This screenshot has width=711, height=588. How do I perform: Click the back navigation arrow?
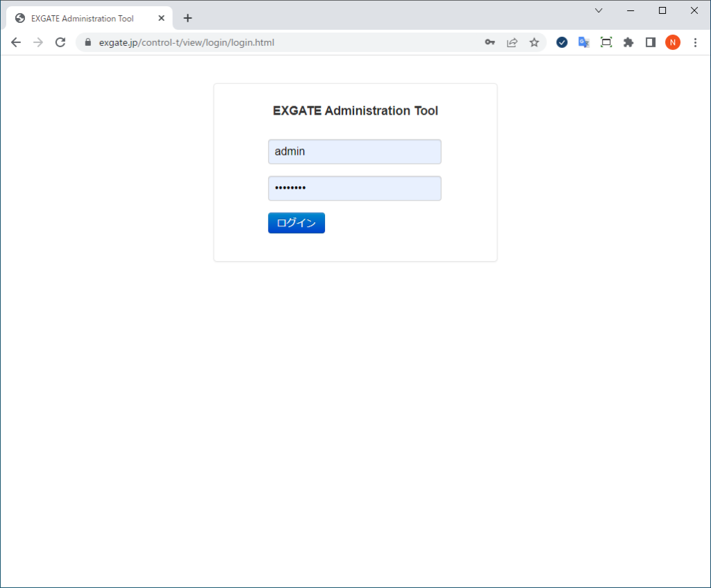click(x=16, y=42)
